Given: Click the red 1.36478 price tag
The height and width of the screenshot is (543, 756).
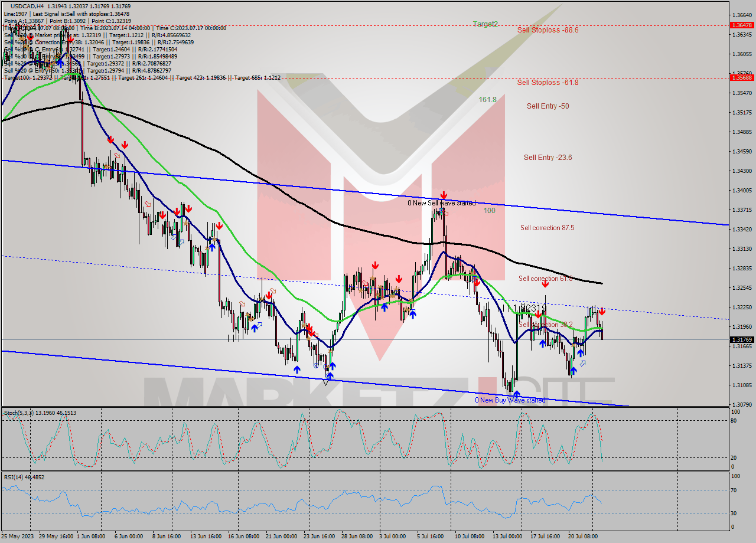Looking at the screenshot, I should pos(741,25).
